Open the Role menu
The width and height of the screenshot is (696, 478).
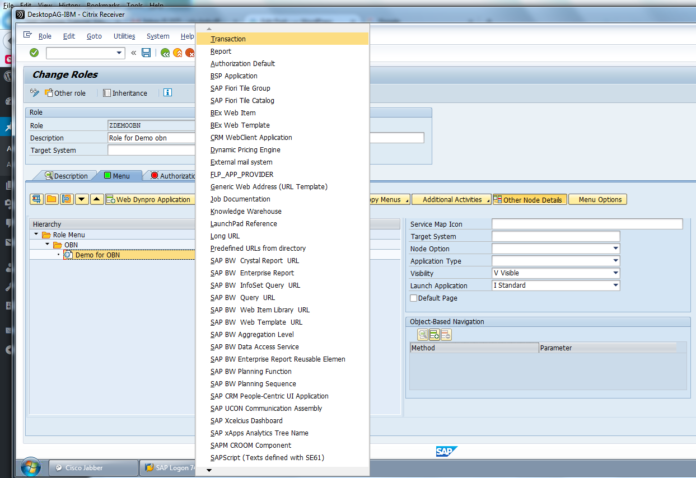pos(45,36)
